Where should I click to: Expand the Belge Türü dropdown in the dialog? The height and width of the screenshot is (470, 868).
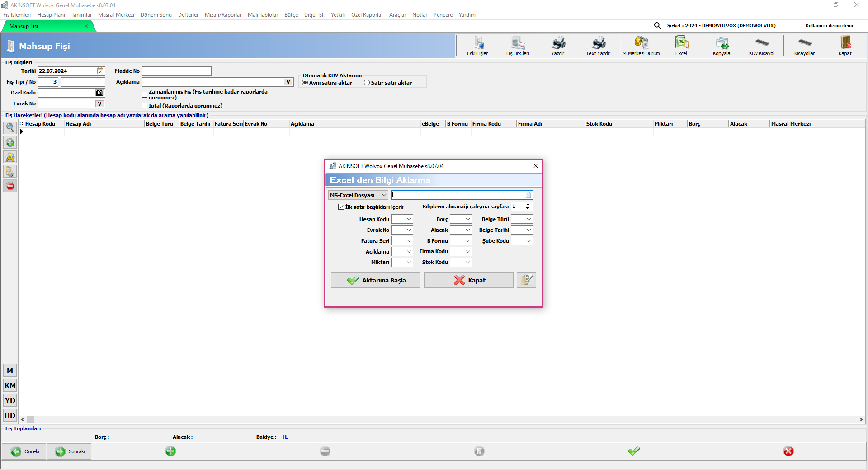[522, 219]
